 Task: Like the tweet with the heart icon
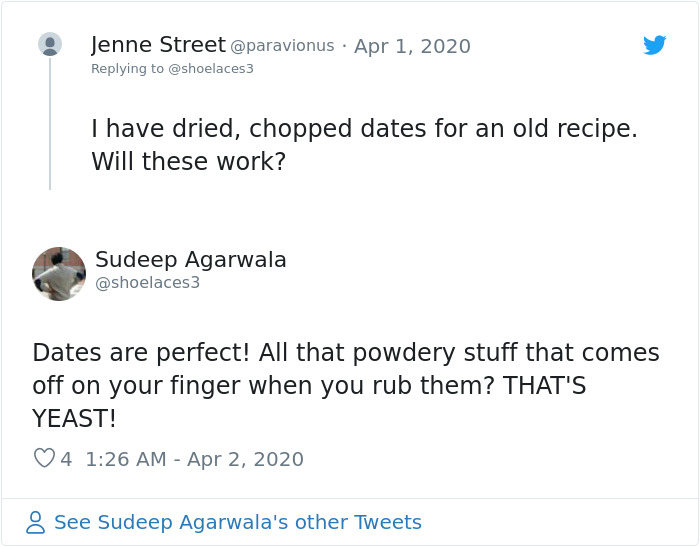(x=44, y=459)
